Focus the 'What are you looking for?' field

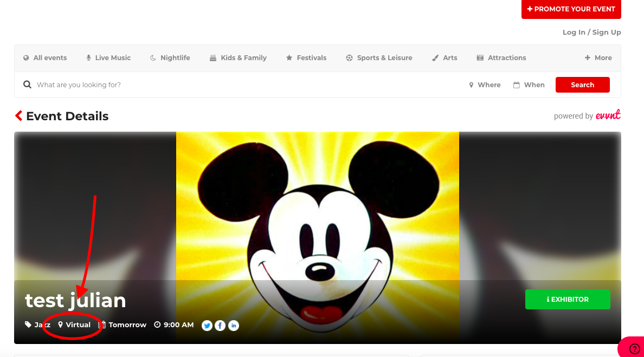(x=247, y=85)
